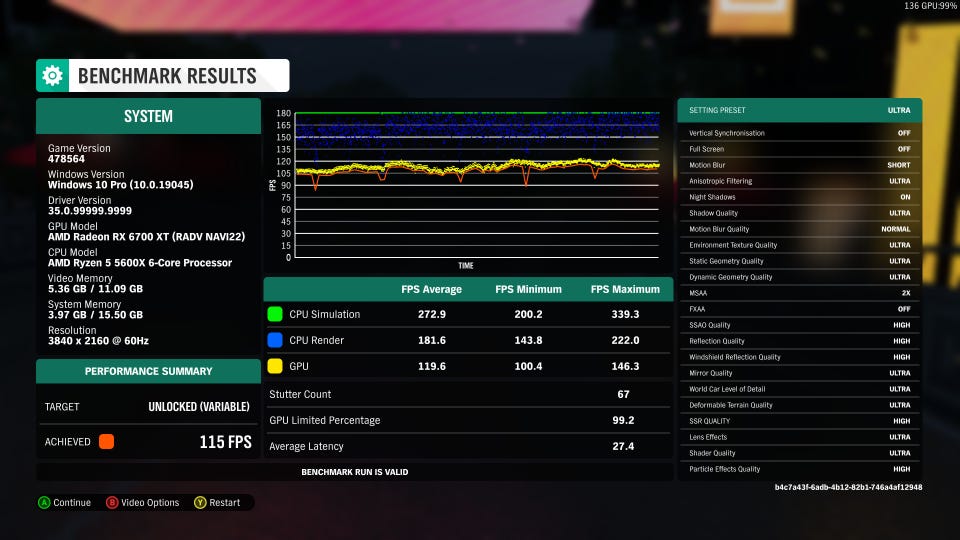
Task: Click the red B button icon
Action: 111,503
